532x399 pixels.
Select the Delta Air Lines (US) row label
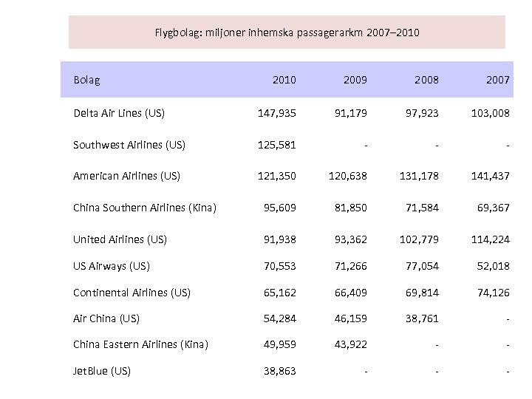[119, 113]
